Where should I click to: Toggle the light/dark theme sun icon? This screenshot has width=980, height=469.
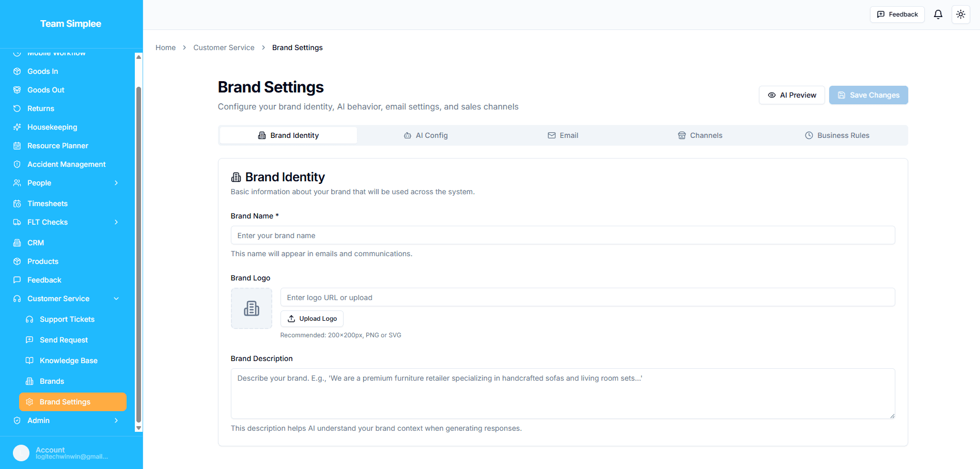pos(960,14)
